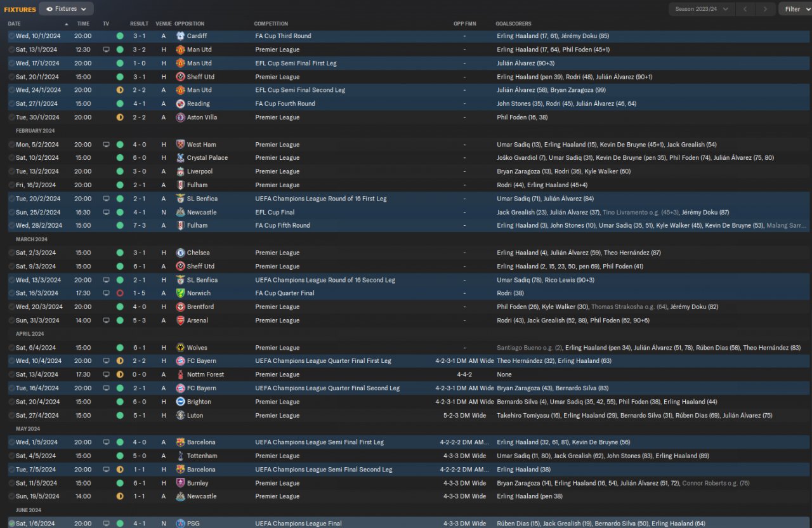Viewport: 812px width, 528px height.
Task: Open the Liverpool club badge
Action: pos(180,171)
